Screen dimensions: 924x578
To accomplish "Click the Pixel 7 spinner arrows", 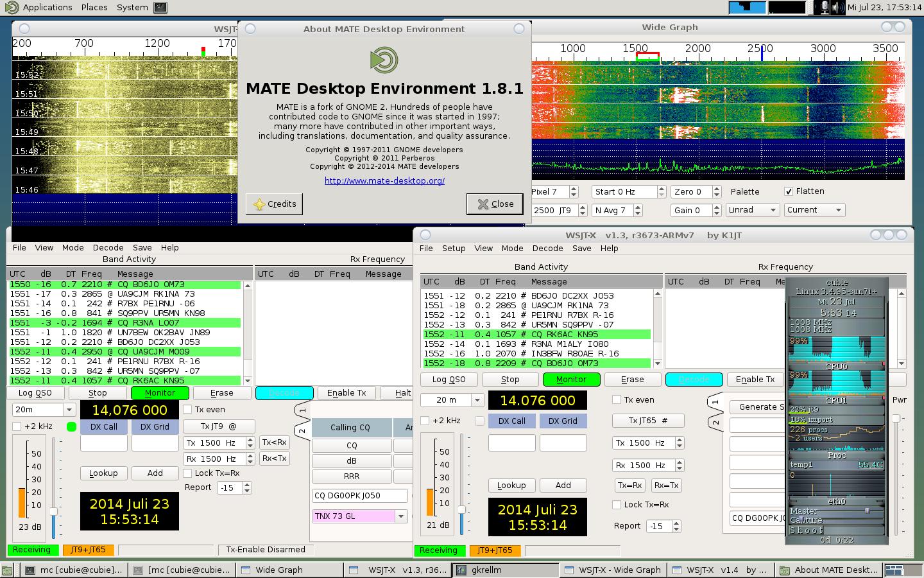I will 574,191.
